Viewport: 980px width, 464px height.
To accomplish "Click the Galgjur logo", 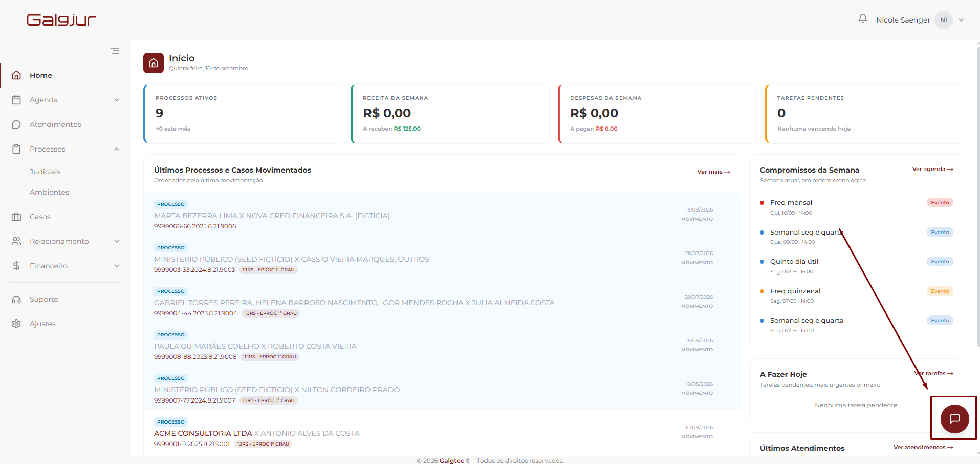I will point(61,20).
